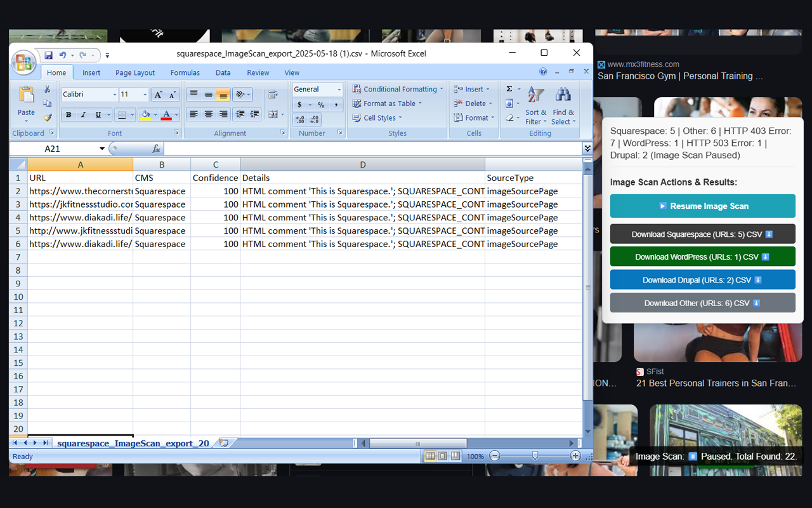The height and width of the screenshot is (508, 812).
Task: Open the Formulas ribbon tab
Action: point(185,73)
